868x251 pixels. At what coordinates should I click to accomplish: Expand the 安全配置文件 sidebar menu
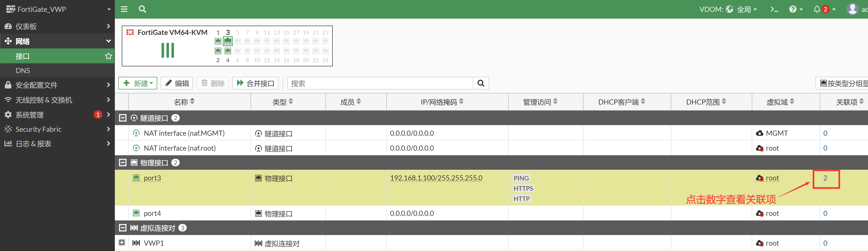[57, 85]
